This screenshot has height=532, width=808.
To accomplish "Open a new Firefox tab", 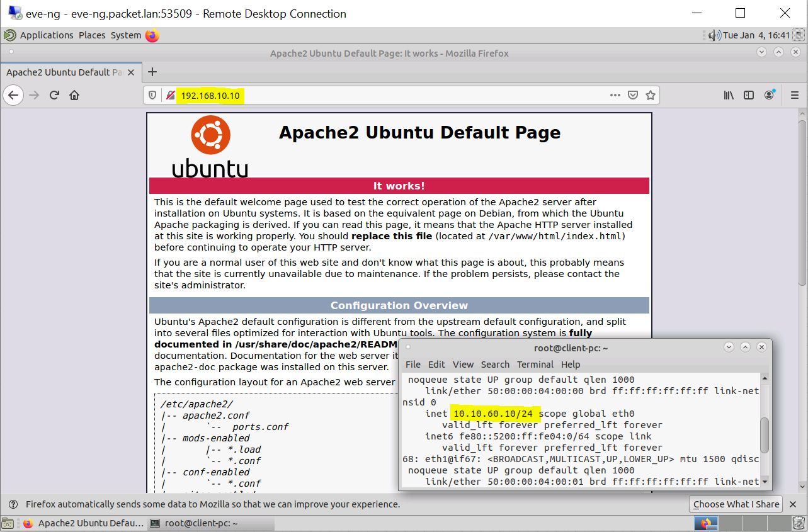I will [x=152, y=72].
